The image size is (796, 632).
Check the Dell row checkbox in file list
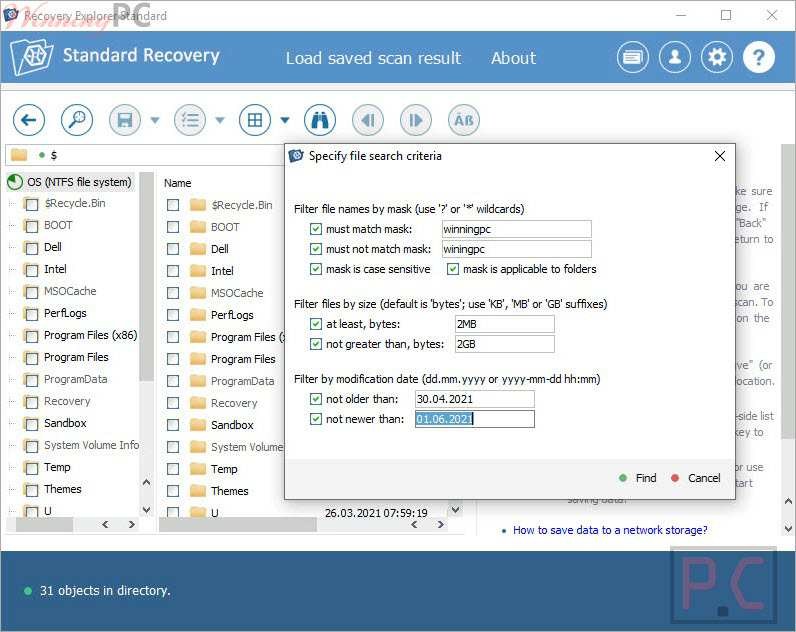173,249
